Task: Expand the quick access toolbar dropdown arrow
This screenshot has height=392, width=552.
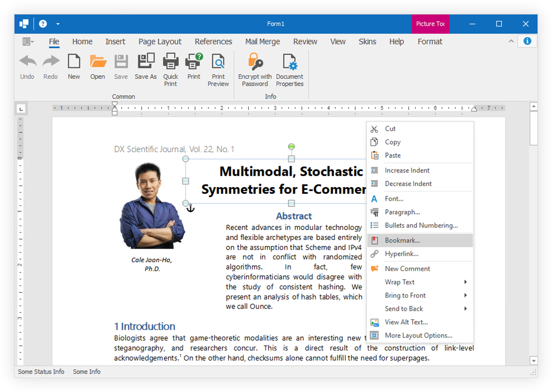Action: coord(58,24)
